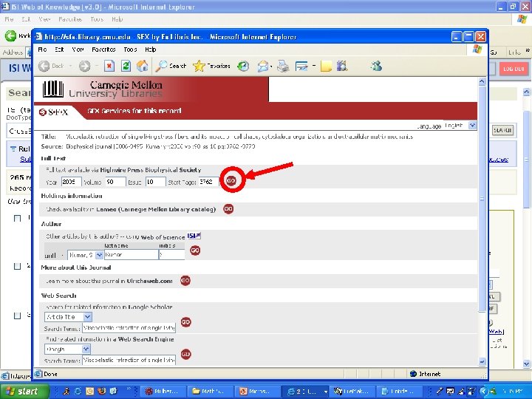
Task: Click the research tool icon beside the yellow folder
Action: pos(342,66)
